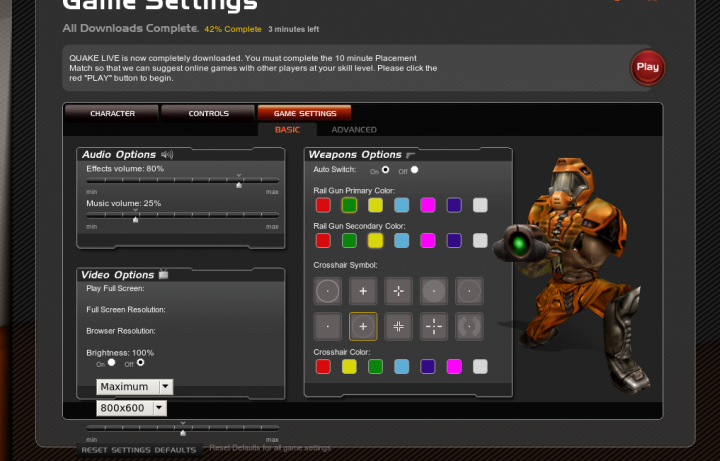Set Crosshair Color to light blue
Image resolution: width=720 pixels, height=461 pixels.
402,366
